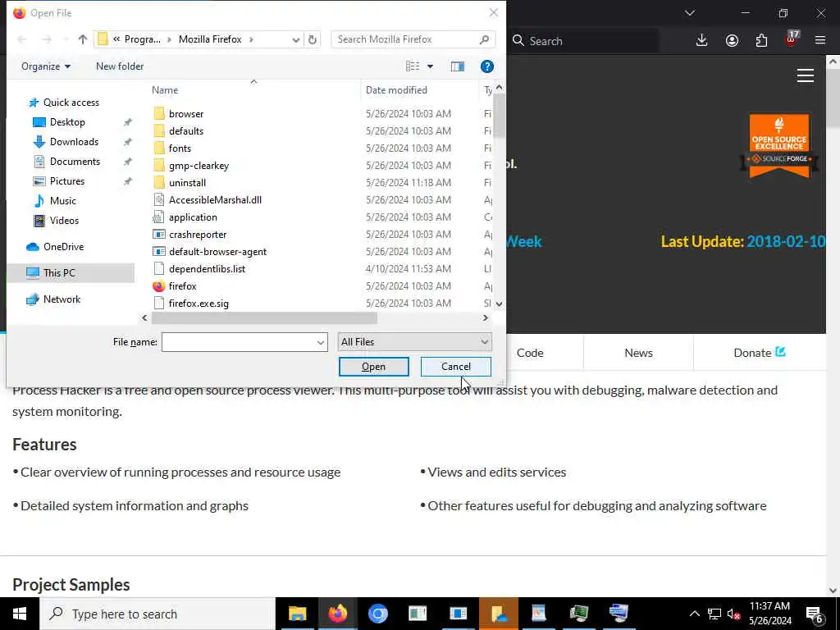The image size is (840, 630).
Task: Open the Firefox application menu hamburger
Action: click(820, 41)
